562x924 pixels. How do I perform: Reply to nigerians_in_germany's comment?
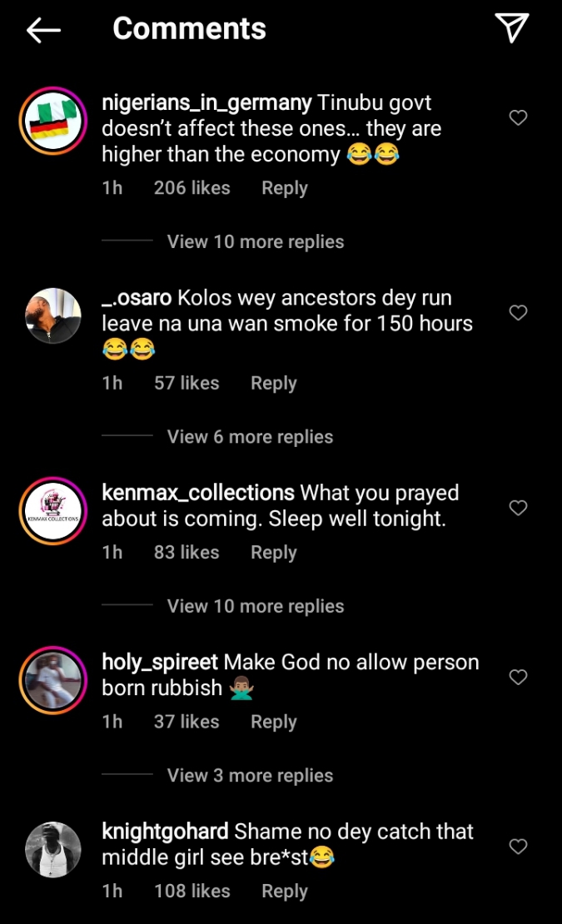[x=285, y=189]
